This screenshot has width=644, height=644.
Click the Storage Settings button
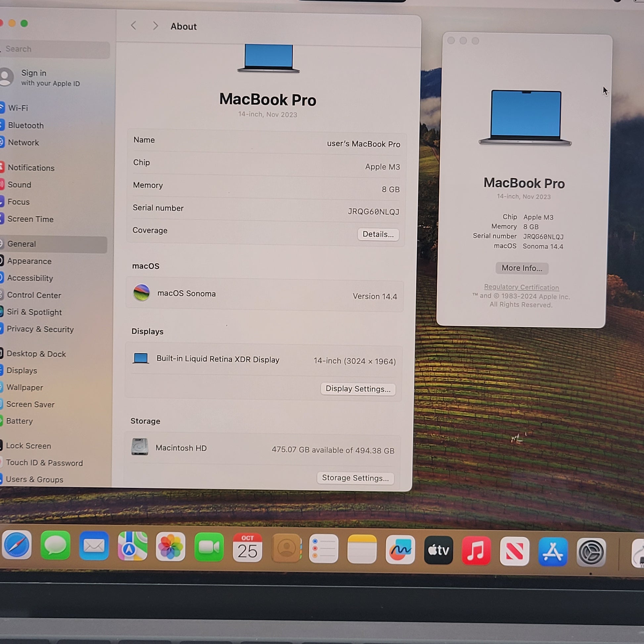point(355,478)
